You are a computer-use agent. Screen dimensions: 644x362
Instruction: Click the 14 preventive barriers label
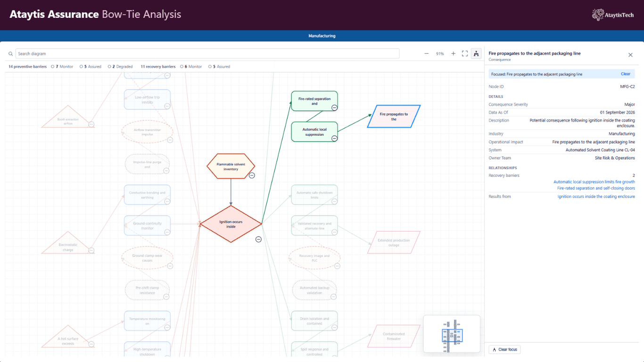pos(27,66)
